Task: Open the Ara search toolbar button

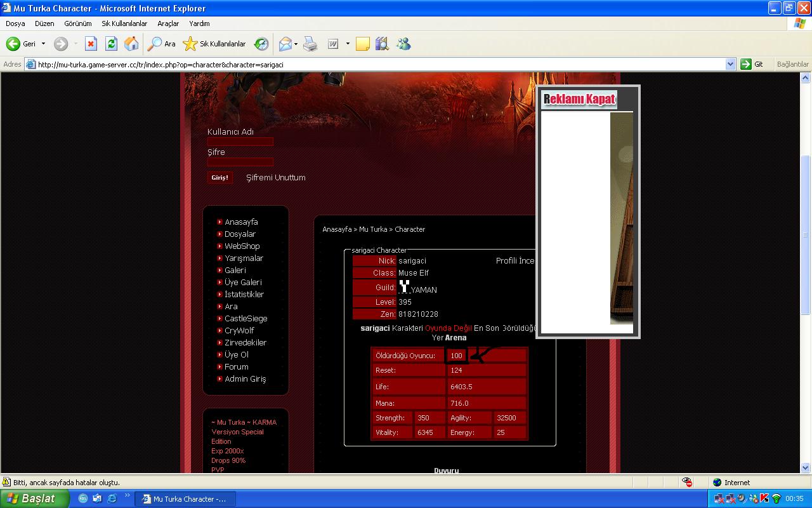Action: pos(161,44)
